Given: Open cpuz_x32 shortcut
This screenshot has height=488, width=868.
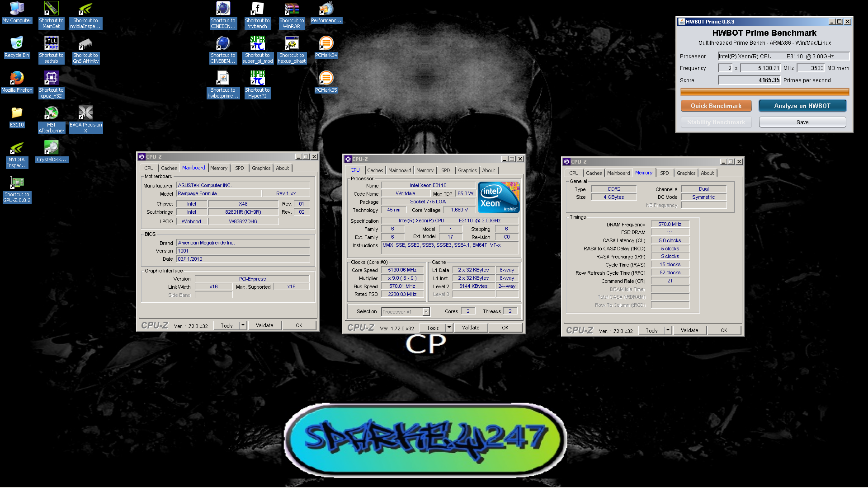Looking at the screenshot, I should coord(51,84).
